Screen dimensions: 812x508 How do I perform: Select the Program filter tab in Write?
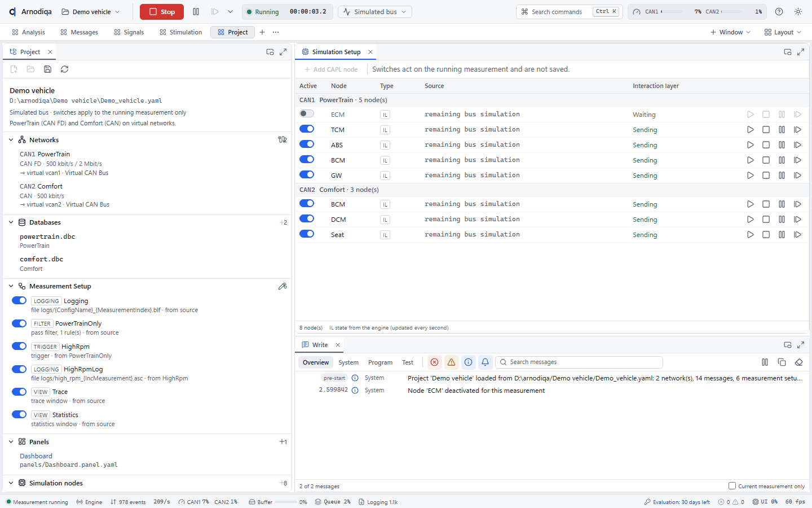point(380,362)
